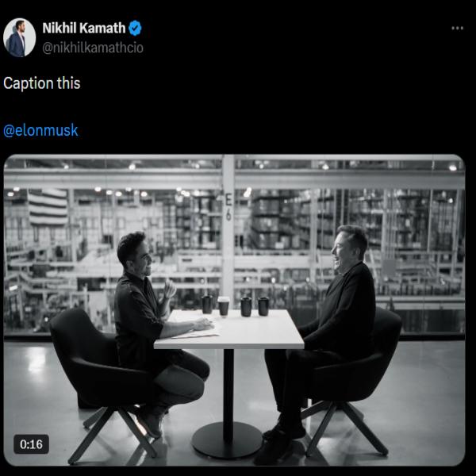Visit the @nikhilkamathcio handle
This screenshot has width=476, height=476.
pyautogui.click(x=93, y=48)
